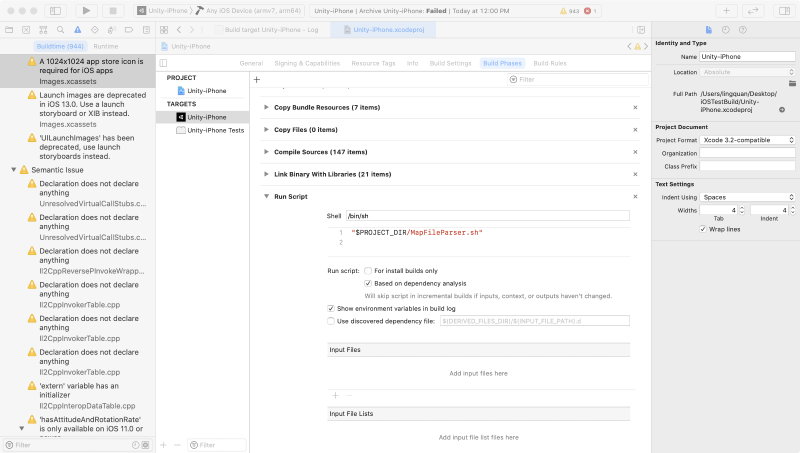
Task: Collapse the Semantic Issue group
Action: (14, 170)
